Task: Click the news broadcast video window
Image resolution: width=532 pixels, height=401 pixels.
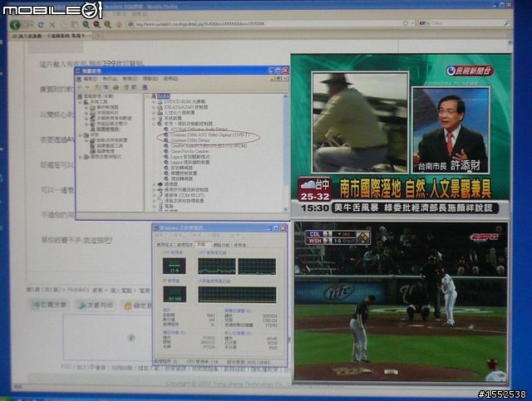Action: 401,134
